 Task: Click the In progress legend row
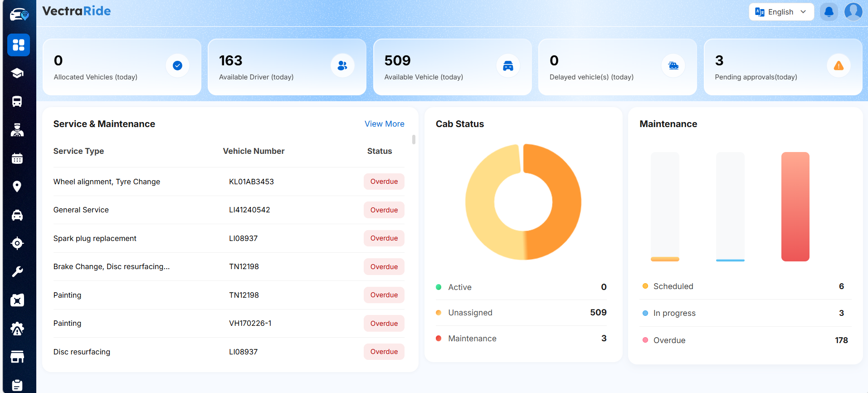(x=745, y=313)
